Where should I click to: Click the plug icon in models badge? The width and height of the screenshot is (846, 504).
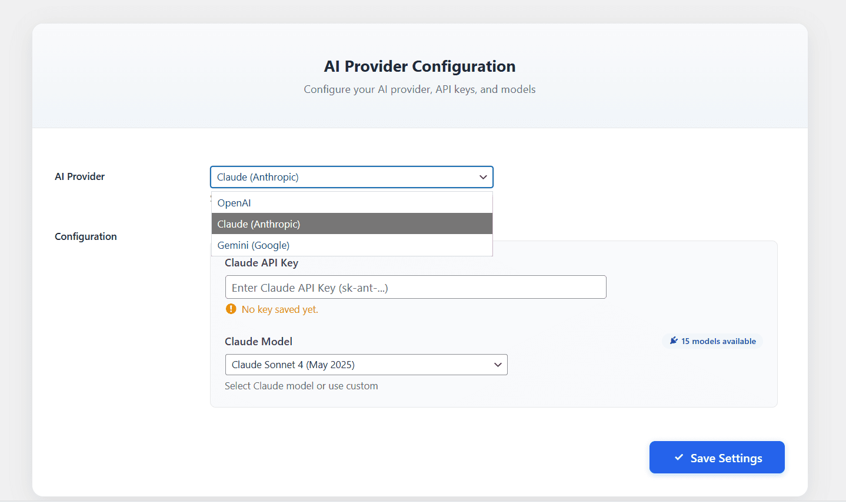coord(674,341)
